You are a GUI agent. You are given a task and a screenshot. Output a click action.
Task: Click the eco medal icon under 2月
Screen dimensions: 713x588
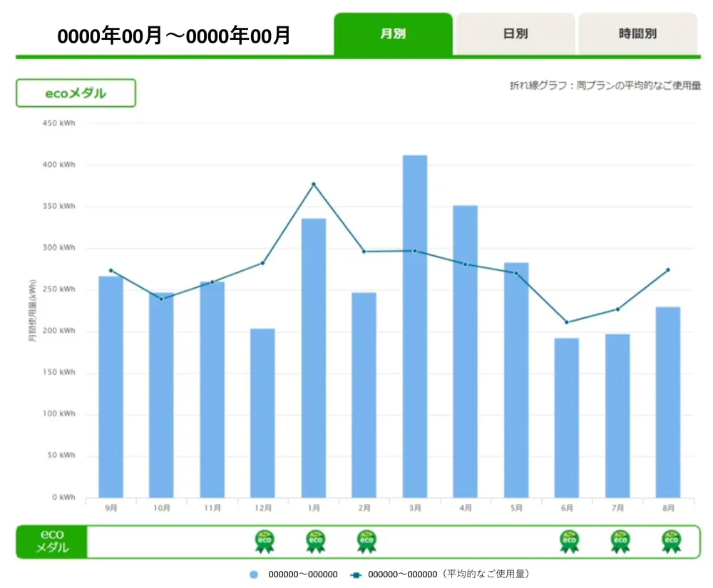point(366,542)
